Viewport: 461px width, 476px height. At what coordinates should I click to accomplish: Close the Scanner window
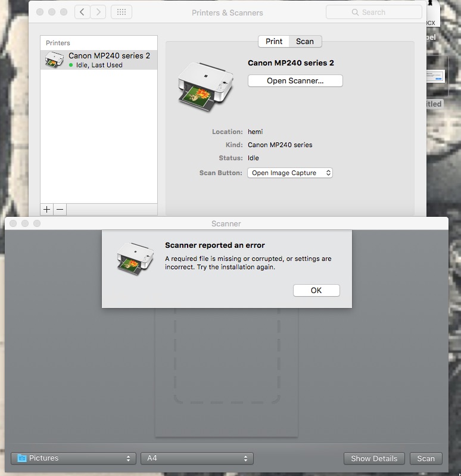[13, 223]
